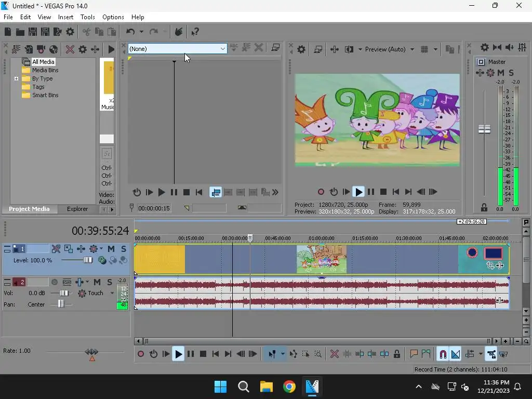
Task: Click the Dim output speaker icon in the Master panel
Action: pos(509,47)
